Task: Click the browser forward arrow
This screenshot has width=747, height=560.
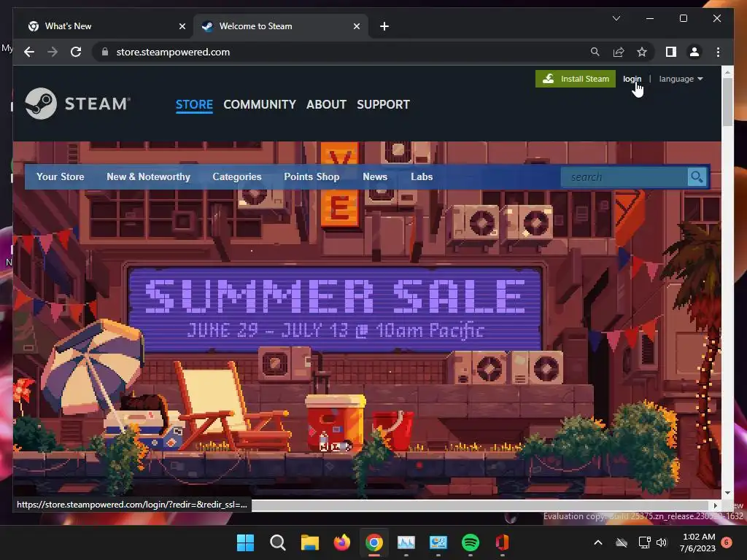Action: [x=53, y=52]
